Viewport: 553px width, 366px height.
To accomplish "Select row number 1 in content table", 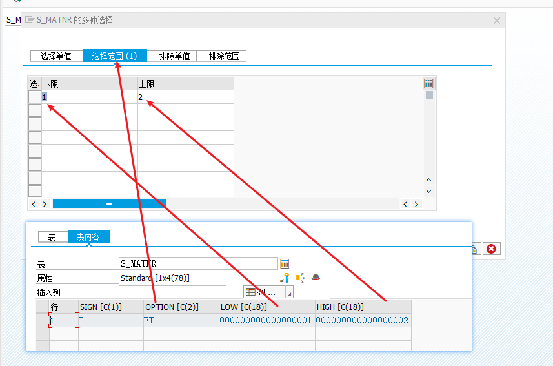I will [x=64, y=320].
